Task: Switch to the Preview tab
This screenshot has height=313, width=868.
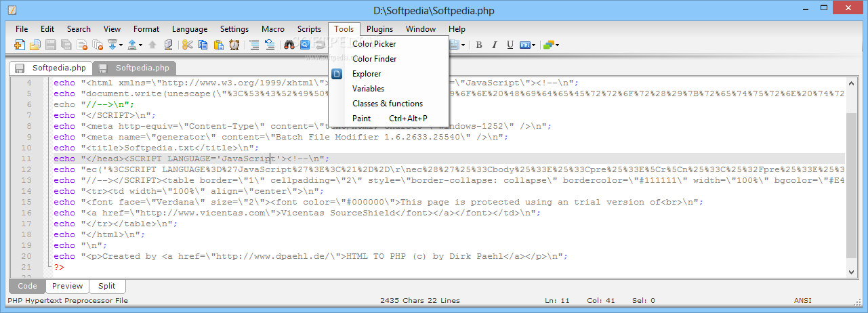Action: [68, 286]
